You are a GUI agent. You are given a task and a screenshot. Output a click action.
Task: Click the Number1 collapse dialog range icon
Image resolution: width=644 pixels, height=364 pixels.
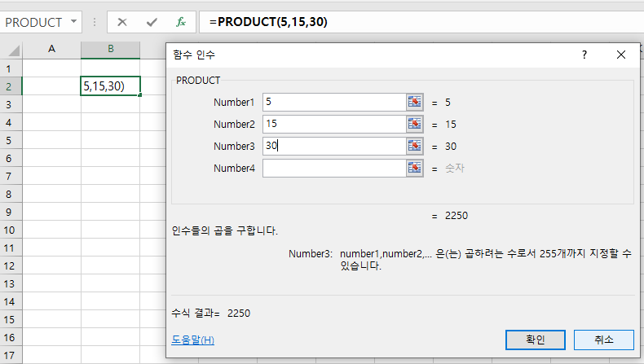point(414,102)
